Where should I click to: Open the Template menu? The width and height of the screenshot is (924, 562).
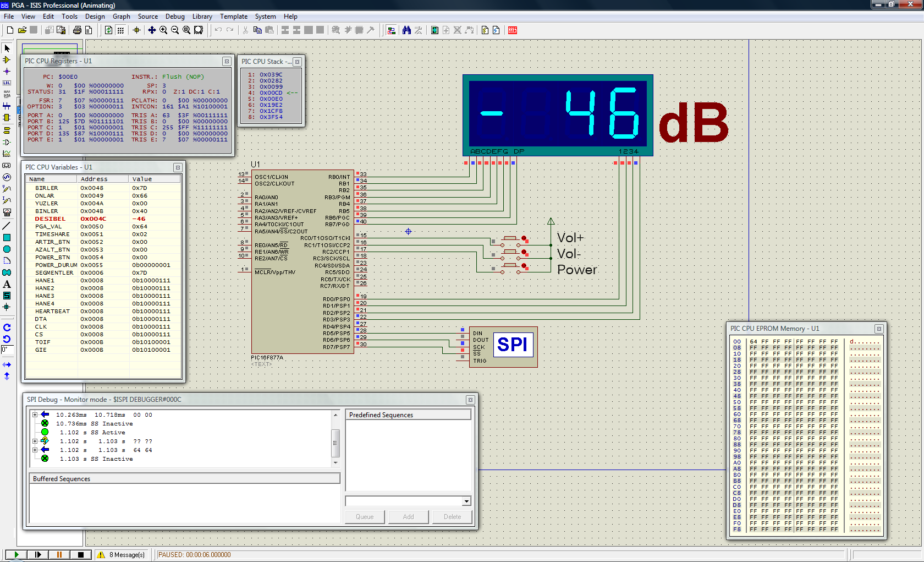point(233,17)
